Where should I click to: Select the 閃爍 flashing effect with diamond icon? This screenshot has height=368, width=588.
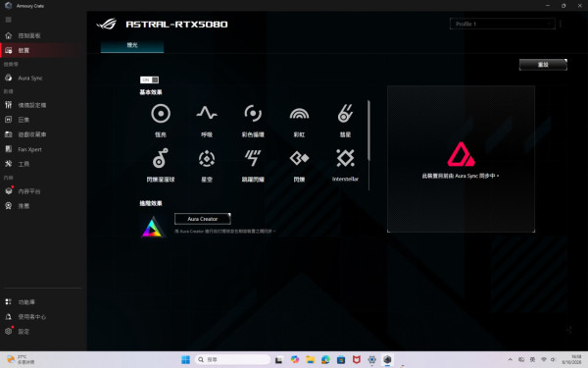pyautogui.click(x=299, y=165)
